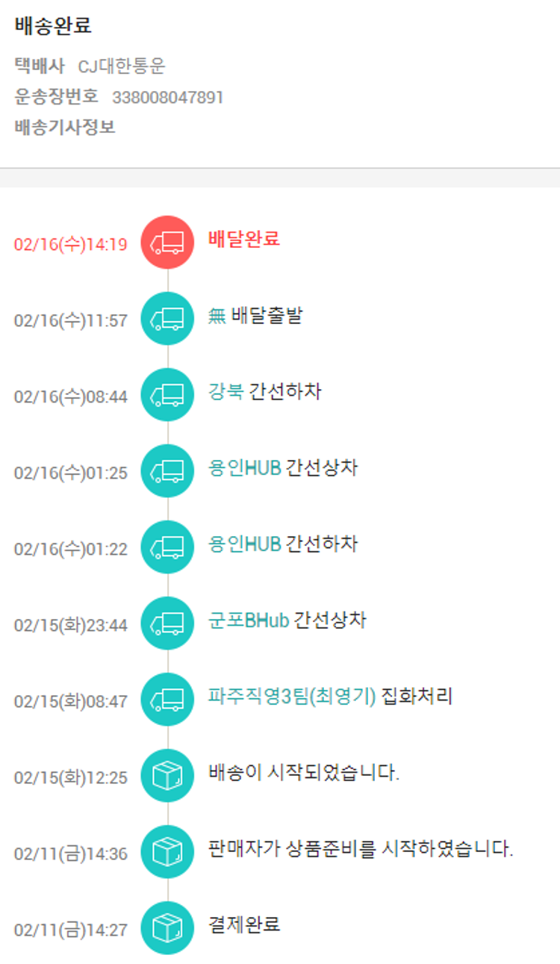Viewport: 560px width, 964px height.
Task: Click the box icon for 상품준비 status
Action: [x=167, y=851]
